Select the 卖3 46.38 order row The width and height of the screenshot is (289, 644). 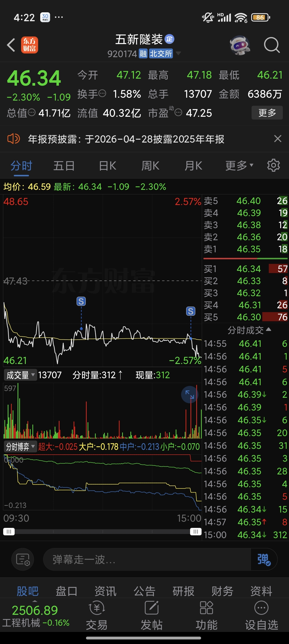[x=246, y=225]
